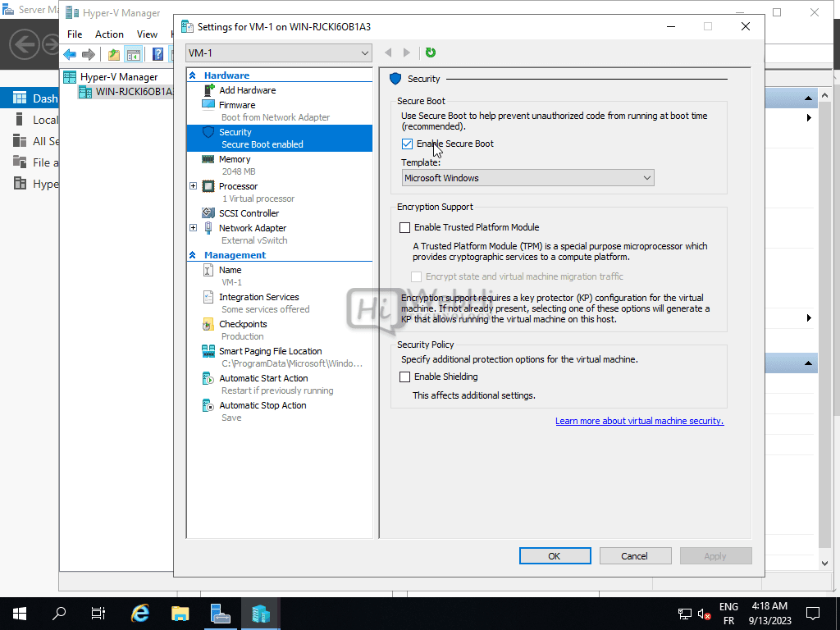Image resolution: width=840 pixels, height=630 pixels.
Task: Check Enable Trusted Platform Module
Action: [405, 228]
